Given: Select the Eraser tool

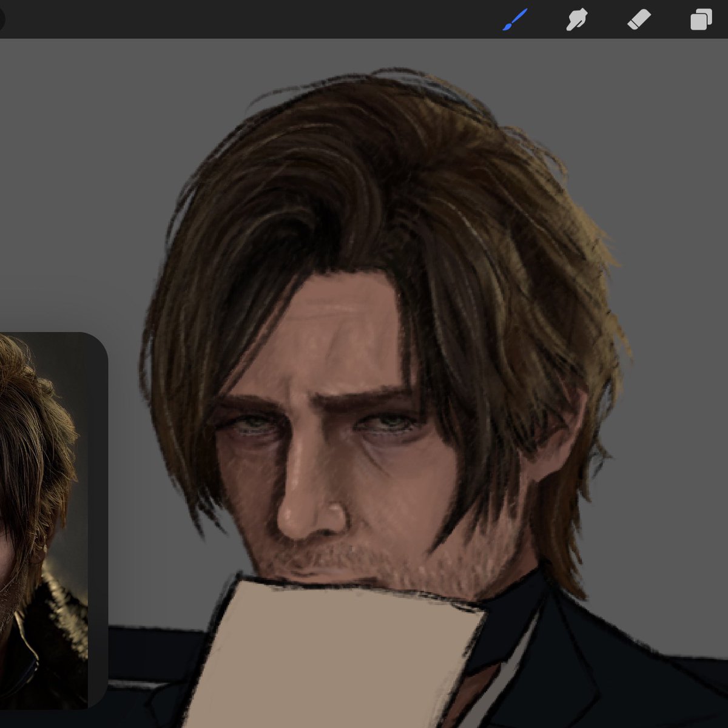Looking at the screenshot, I should 639,19.
